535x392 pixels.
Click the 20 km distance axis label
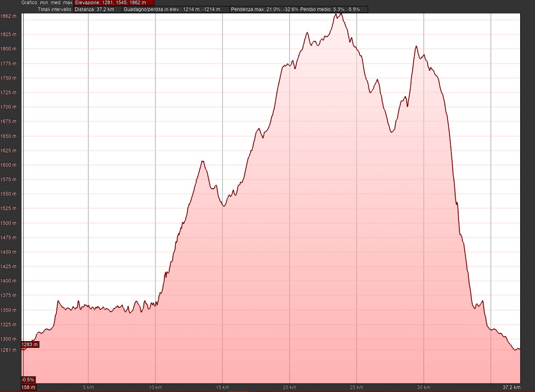(290, 387)
